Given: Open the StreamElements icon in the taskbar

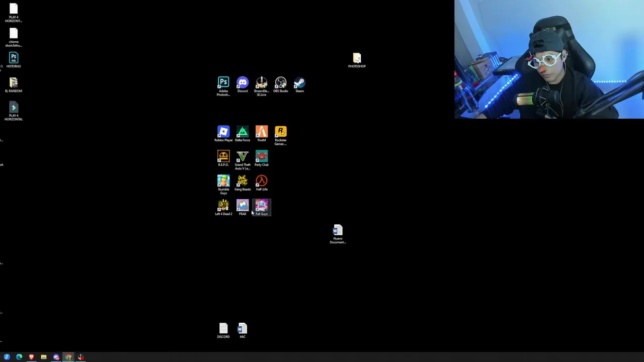Looking at the screenshot, I should tap(80, 357).
